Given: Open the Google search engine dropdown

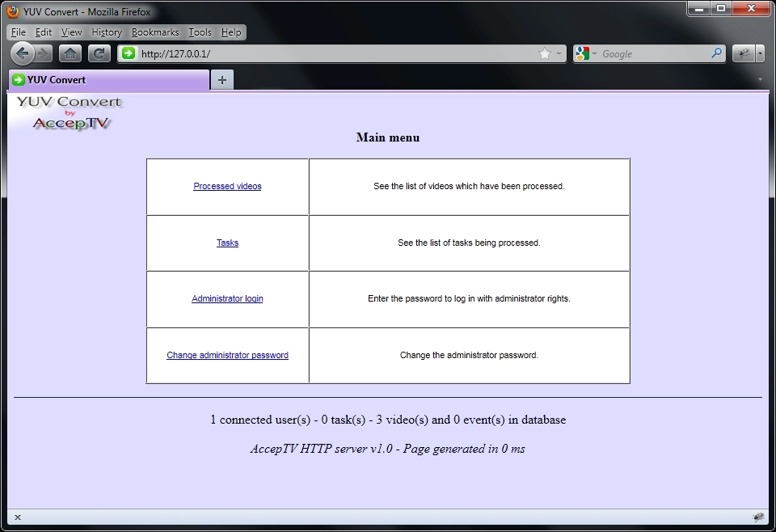Looking at the screenshot, I should 587,53.
